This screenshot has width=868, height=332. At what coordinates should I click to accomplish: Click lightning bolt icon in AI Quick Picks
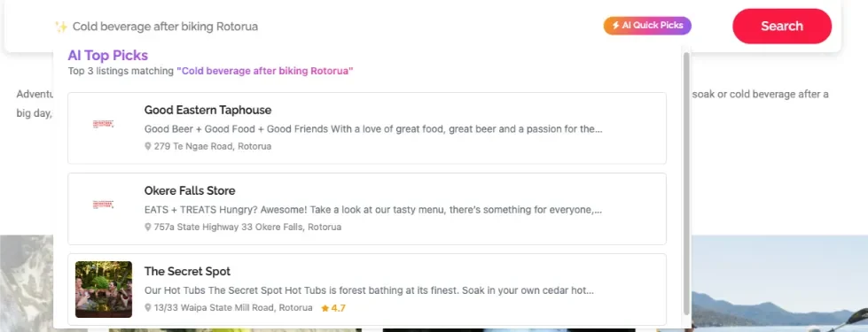point(615,26)
